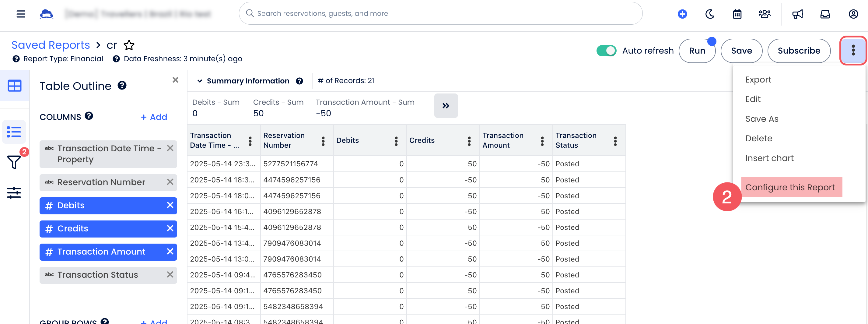This screenshot has height=324, width=868.
Task: Turn off Auto refresh toggle
Action: [x=606, y=51]
